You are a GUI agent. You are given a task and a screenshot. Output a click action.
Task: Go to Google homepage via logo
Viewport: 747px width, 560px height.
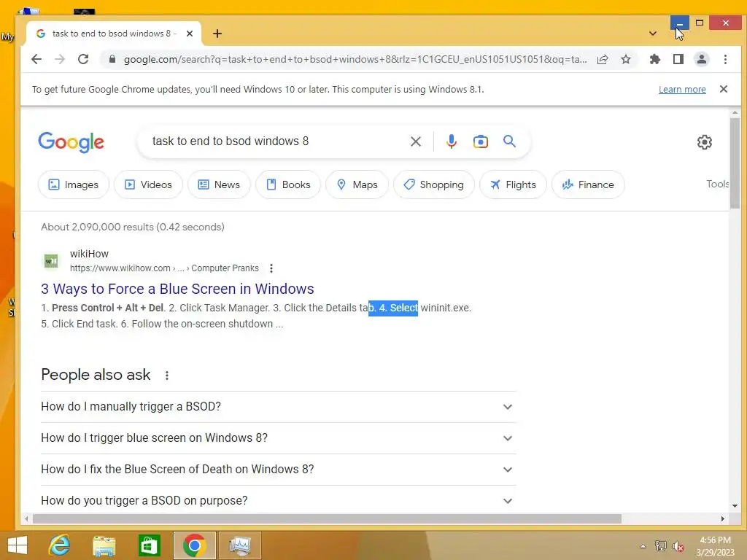[71, 142]
